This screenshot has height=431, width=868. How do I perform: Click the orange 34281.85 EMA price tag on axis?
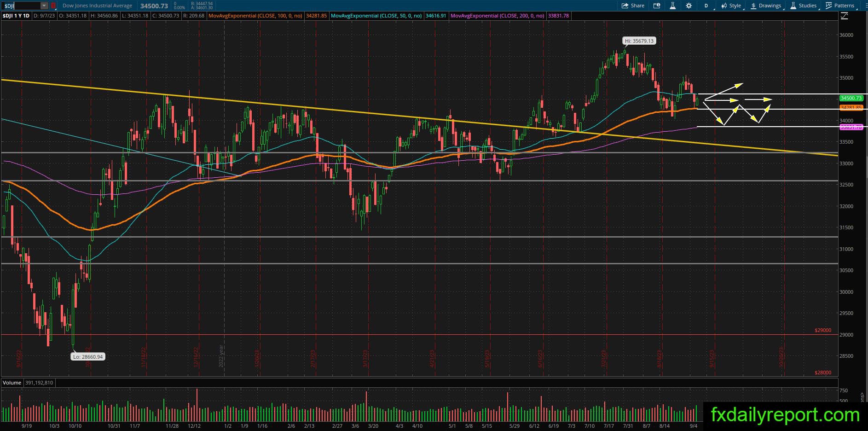[x=851, y=108]
